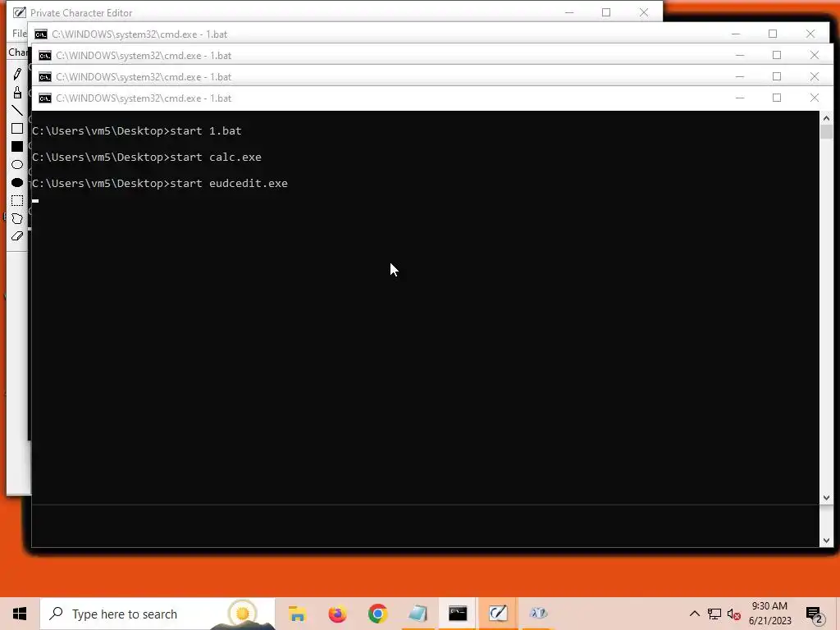Open the muted volume tray icon
Viewport: 840px width, 630px height.
click(734, 614)
